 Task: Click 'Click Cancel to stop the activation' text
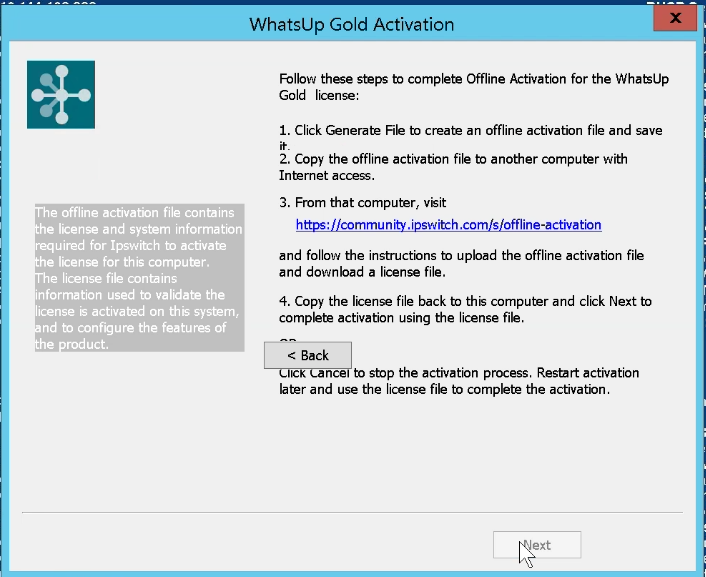click(459, 381)
